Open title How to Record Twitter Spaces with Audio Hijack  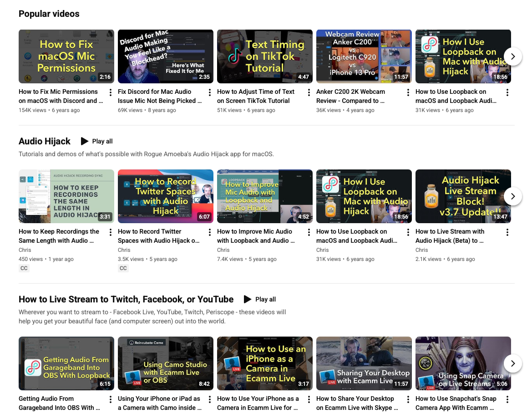[159, 236]
